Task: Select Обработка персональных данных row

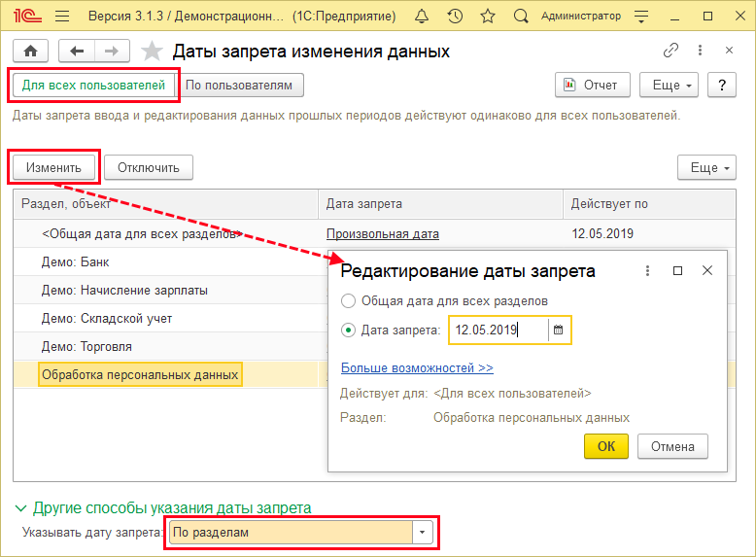Action: tap(171, 374)
